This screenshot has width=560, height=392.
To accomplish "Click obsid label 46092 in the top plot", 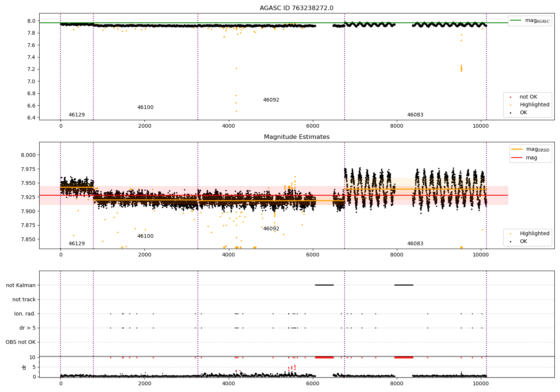I will pyautogui.click(x=271, y=100).
